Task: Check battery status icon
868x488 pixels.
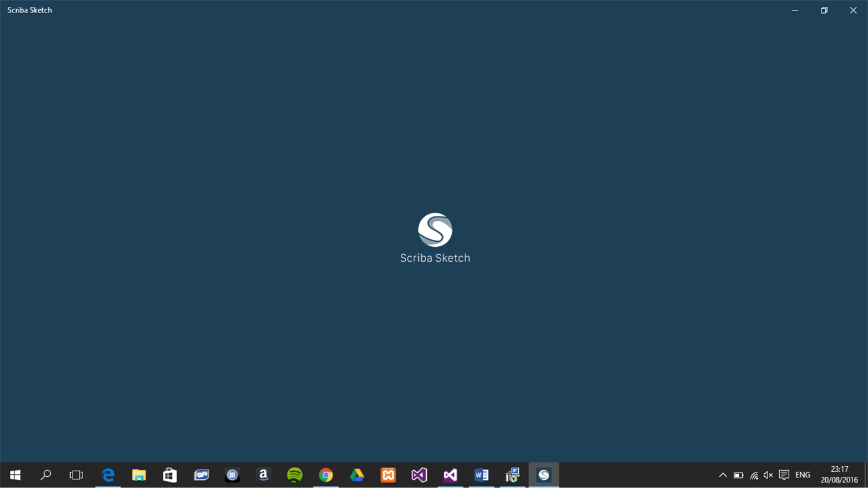Action: pos(738,476)
